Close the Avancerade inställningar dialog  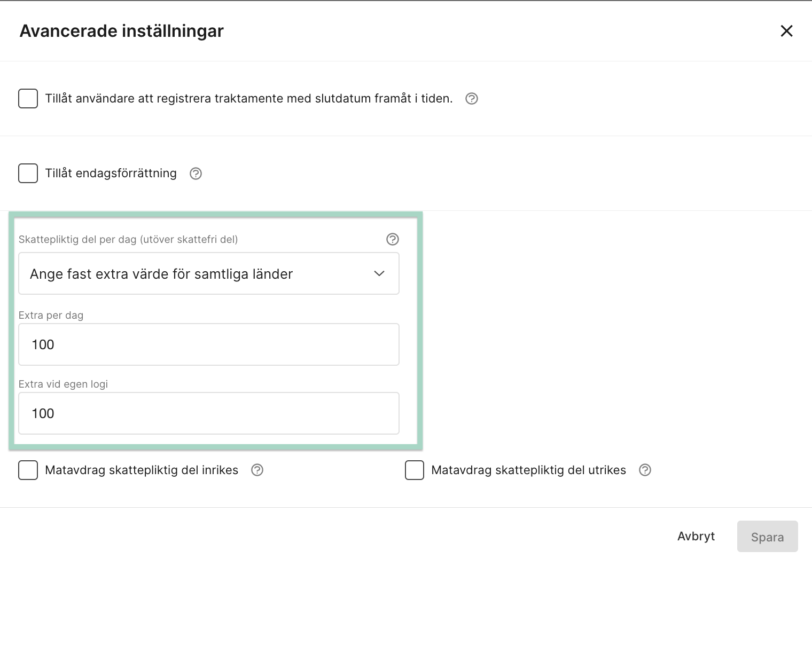point(786,31)
